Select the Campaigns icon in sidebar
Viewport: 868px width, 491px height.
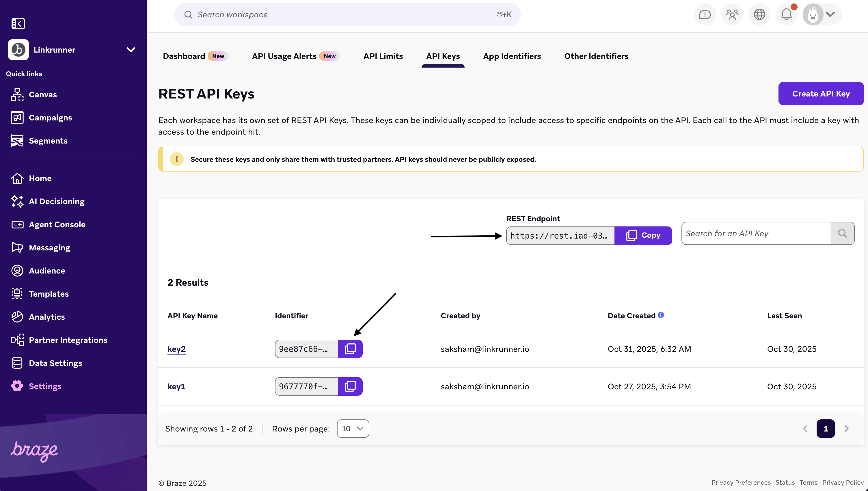(x=18, y=117)
